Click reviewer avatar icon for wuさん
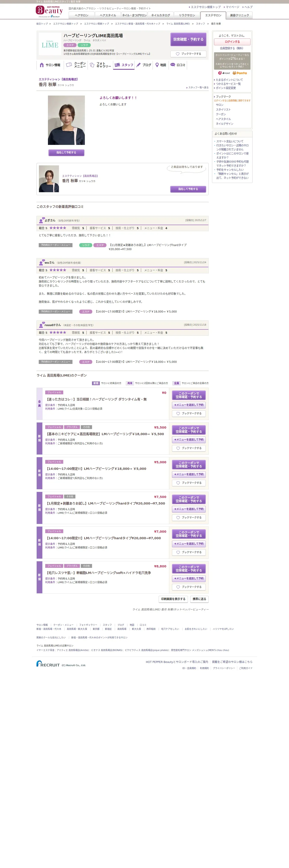The image size is (289, 868). point(41,263)
